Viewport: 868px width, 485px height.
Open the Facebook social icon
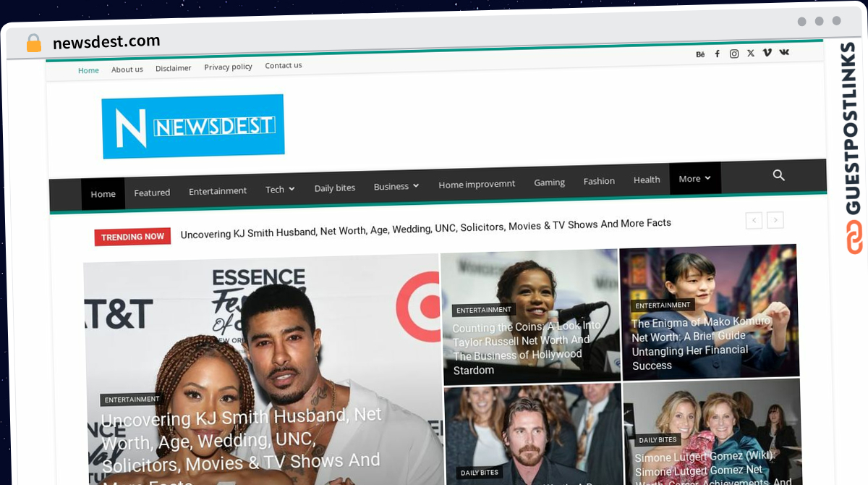(718, 54)
